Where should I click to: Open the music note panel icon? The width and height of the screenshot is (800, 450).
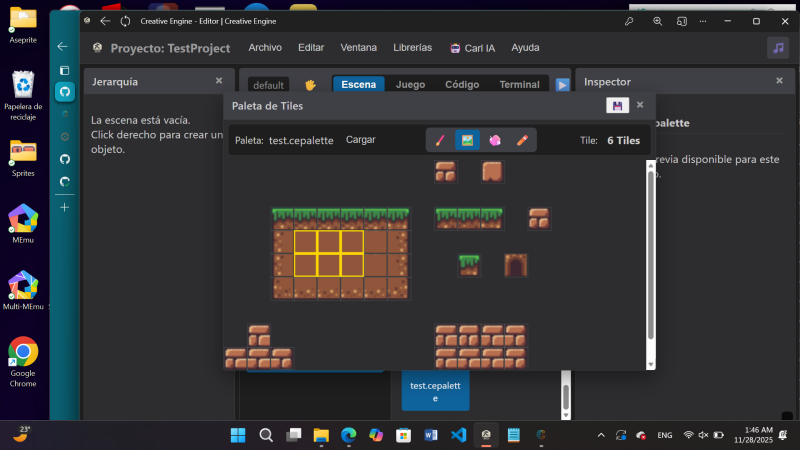tap(777, 48)
